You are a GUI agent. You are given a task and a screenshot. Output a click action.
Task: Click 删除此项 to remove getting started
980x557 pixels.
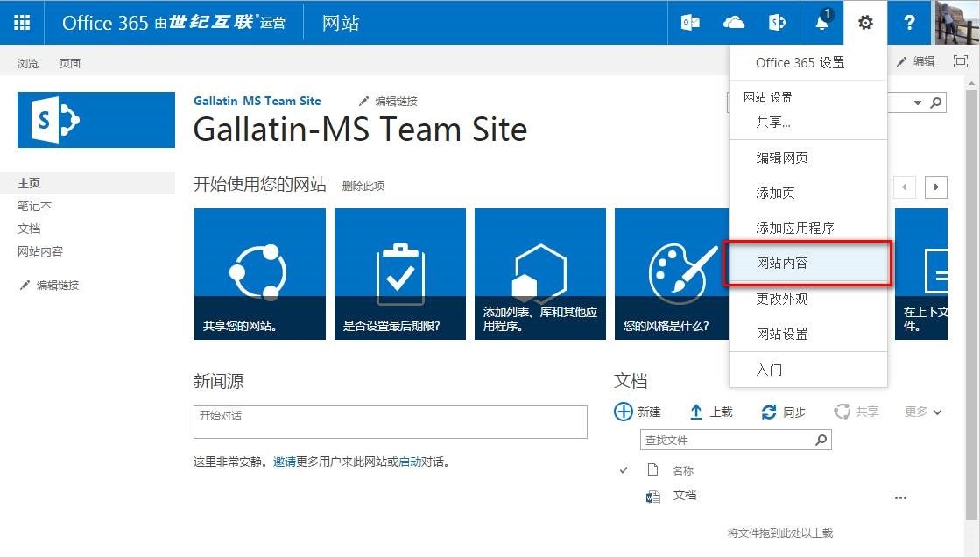pyautogui.click(x=363, y=186)
